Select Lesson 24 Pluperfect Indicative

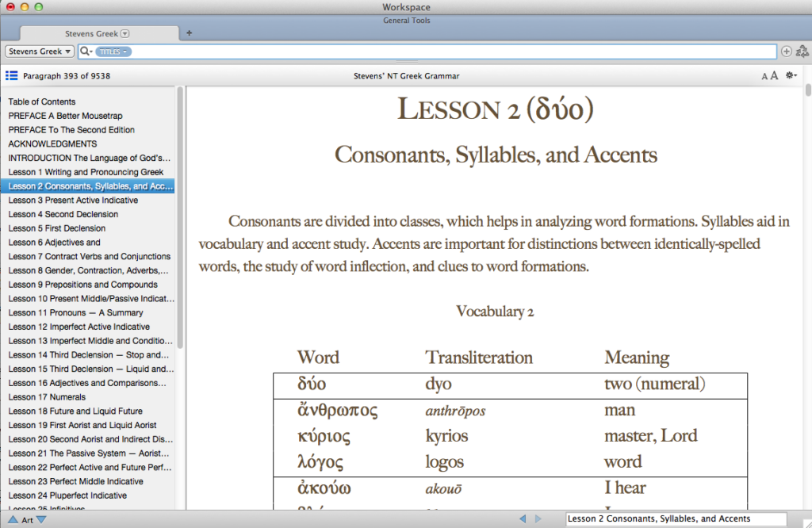coord(87,495)
